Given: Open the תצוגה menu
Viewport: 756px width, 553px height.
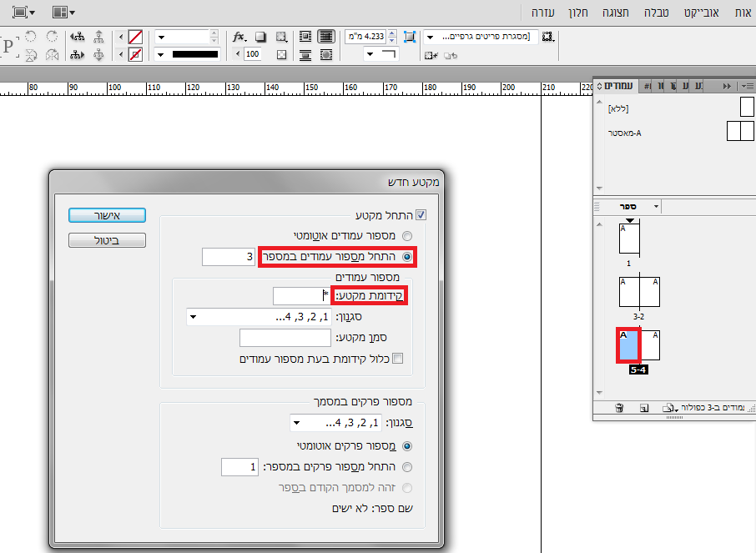Looking at the screenshot, I should coord(616,13).
